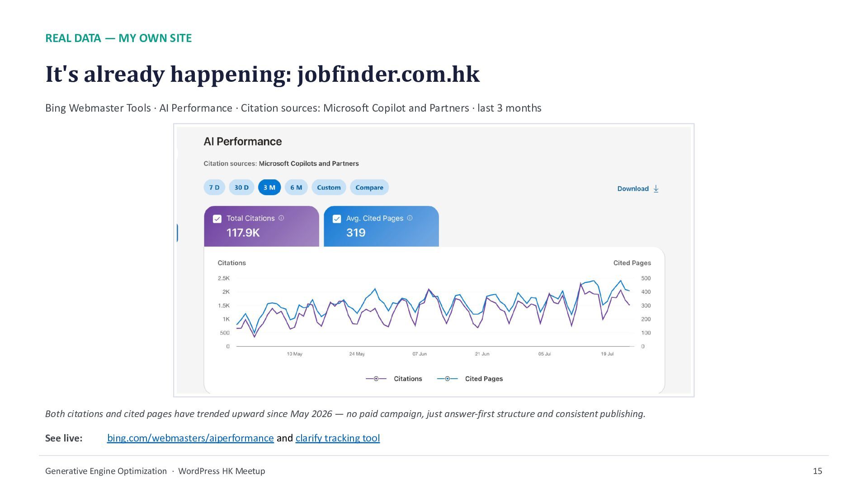The width and height of the screenshot is (868, 488).
Task: Click the Compare button
Action: [x=369, y=188]
